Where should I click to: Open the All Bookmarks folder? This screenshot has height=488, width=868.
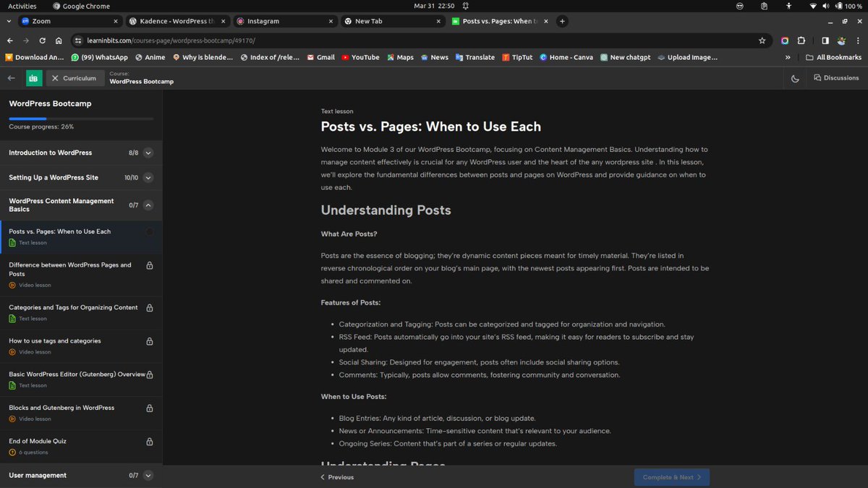pos(834,57)
